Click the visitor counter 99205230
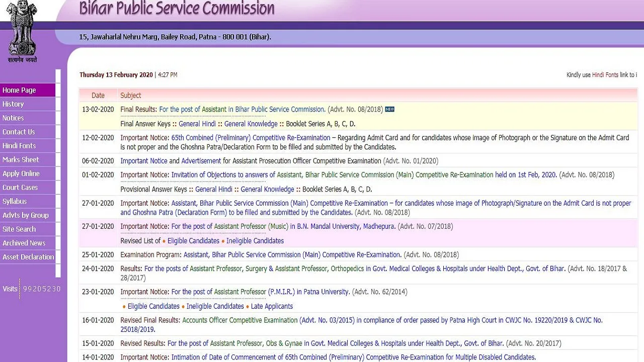 [x=42, y=289]
